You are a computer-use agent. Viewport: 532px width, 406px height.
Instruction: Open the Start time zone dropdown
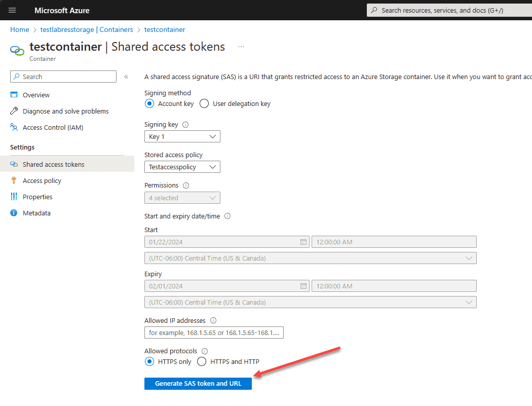click(x=311, y=259)
